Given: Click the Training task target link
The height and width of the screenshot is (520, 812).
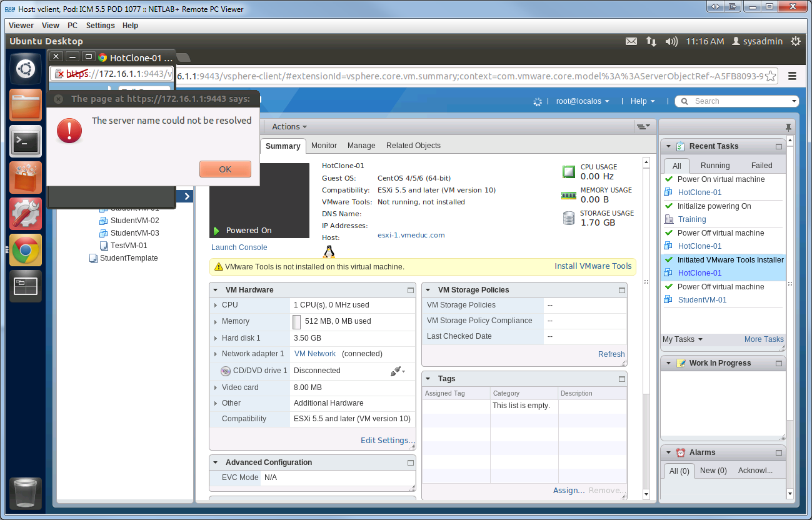Looking at the screenshot, I should [x=692, y=219].
